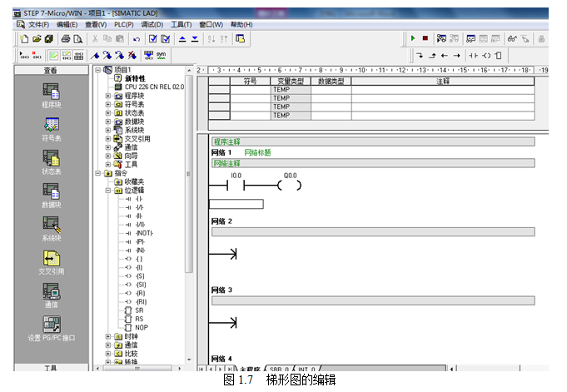Collapse the 位逻辑 instruction folder
Image resolution: width=567 pixels, height=392 pixels.
(x=108, y=191)
